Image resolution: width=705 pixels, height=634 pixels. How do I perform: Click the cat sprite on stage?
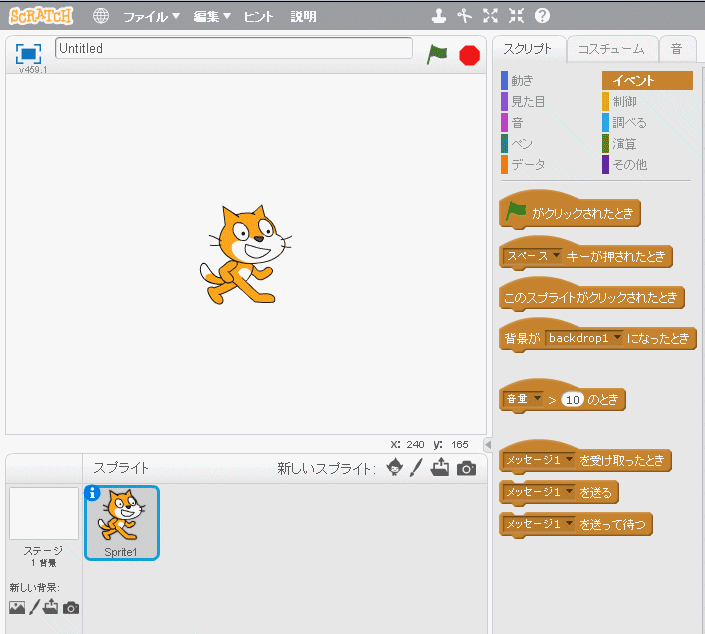point(245,254)
